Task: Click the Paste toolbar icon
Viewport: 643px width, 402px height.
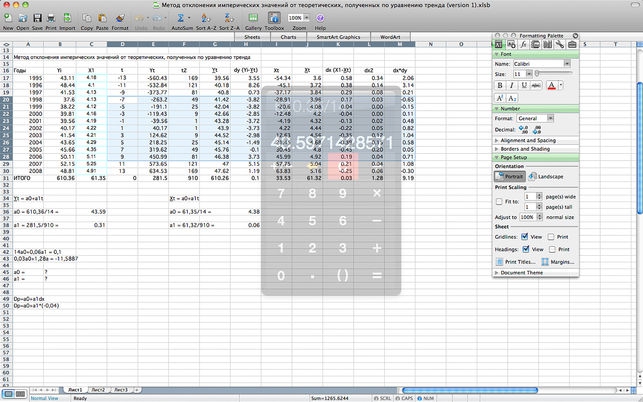Action: pyautogui.click(x=102, y=18)
